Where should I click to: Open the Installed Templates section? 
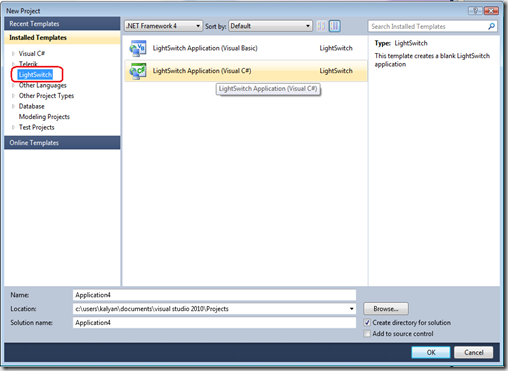pyautogui.click(x=62, y=37)
